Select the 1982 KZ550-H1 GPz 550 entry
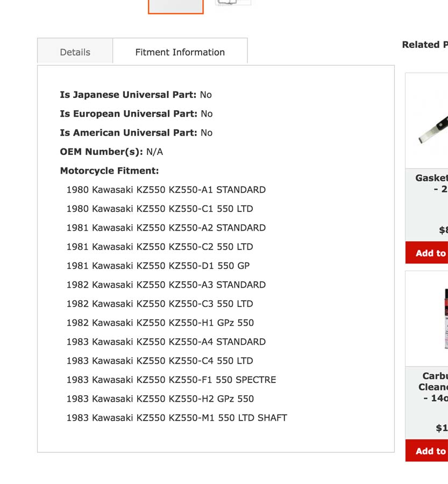 (x=160, y=323)
